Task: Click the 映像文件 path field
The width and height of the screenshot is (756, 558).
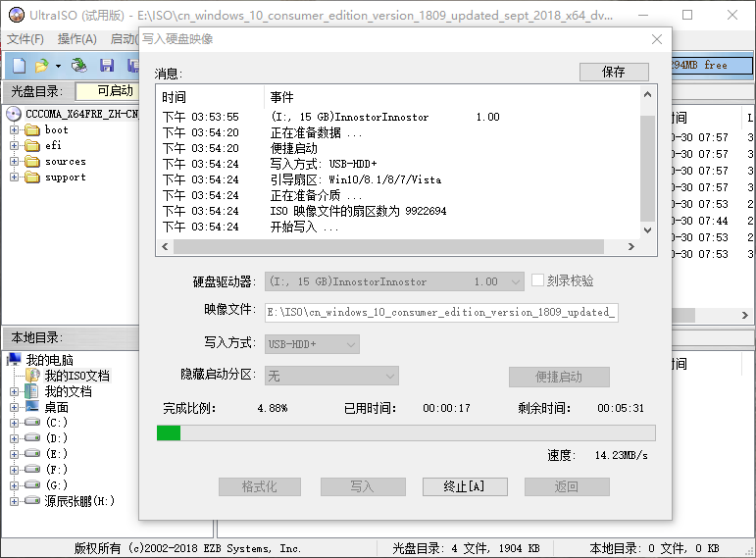Action: click(x=441, y=313)
